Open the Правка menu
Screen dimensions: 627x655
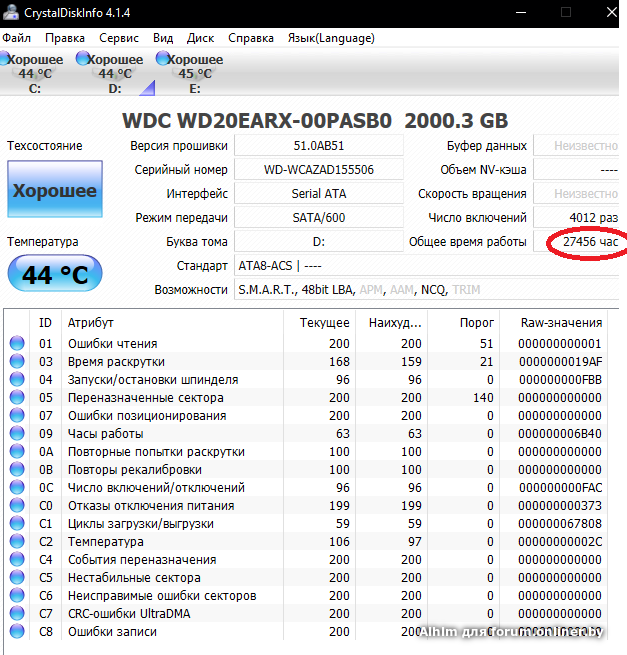coord(65,38)
